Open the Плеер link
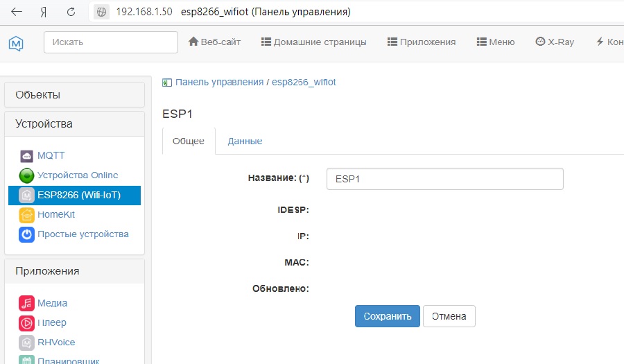624x364 pixels. (52, 322)
